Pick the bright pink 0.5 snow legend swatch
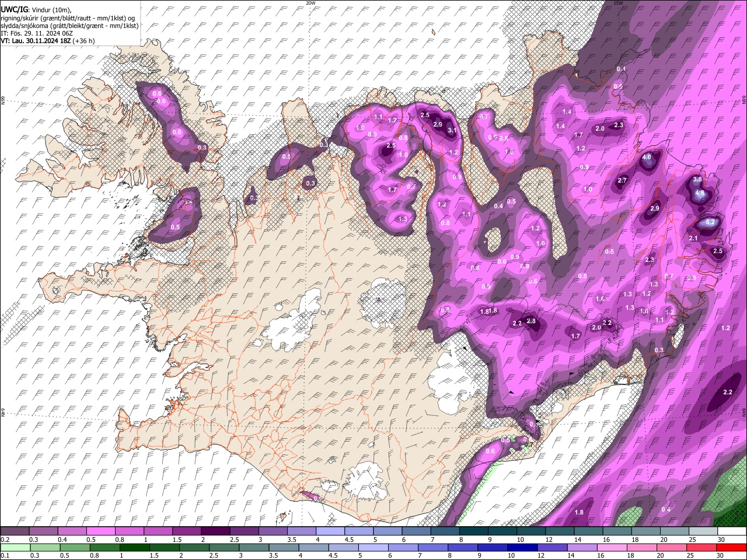The height and width of the screenshot is (560, 747). click(x=100, y=531)
